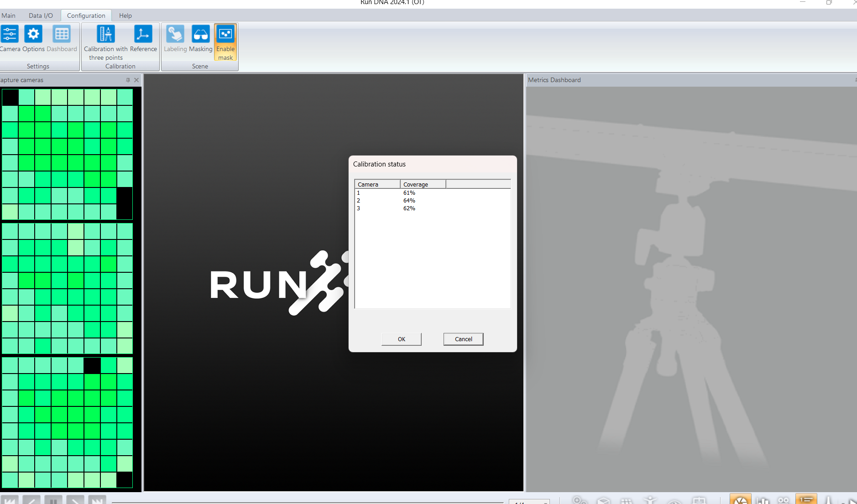Image resolution: width=857 pixels, height=504 pixels.
Task: Pin the Capture cameras panel
Action: pyautogui.click(x=128, y=80)
